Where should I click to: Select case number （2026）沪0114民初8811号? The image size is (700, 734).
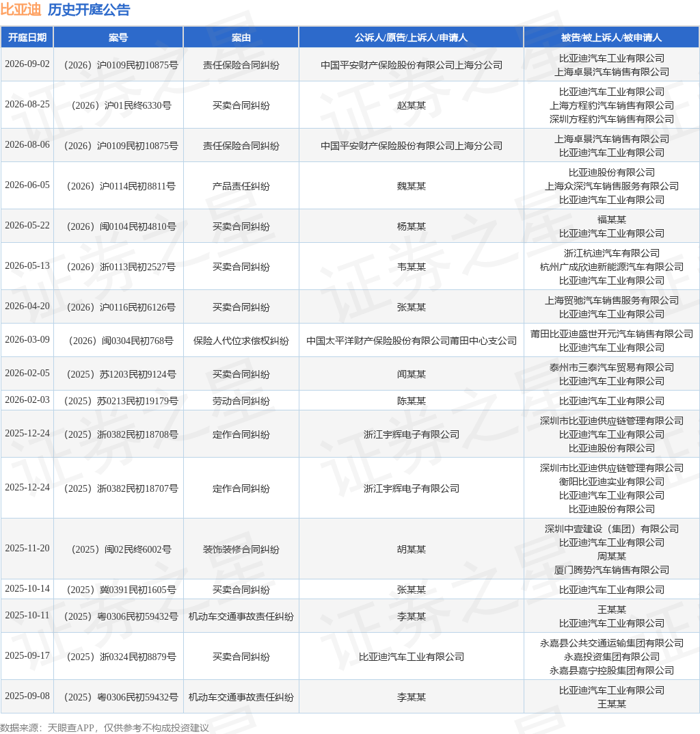pos(121,186)
